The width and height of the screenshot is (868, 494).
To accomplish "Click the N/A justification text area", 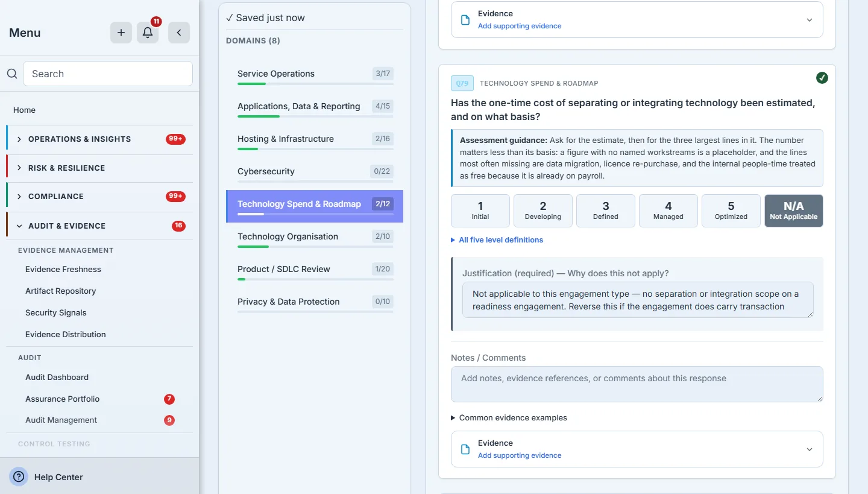I will tap(638, 300).
